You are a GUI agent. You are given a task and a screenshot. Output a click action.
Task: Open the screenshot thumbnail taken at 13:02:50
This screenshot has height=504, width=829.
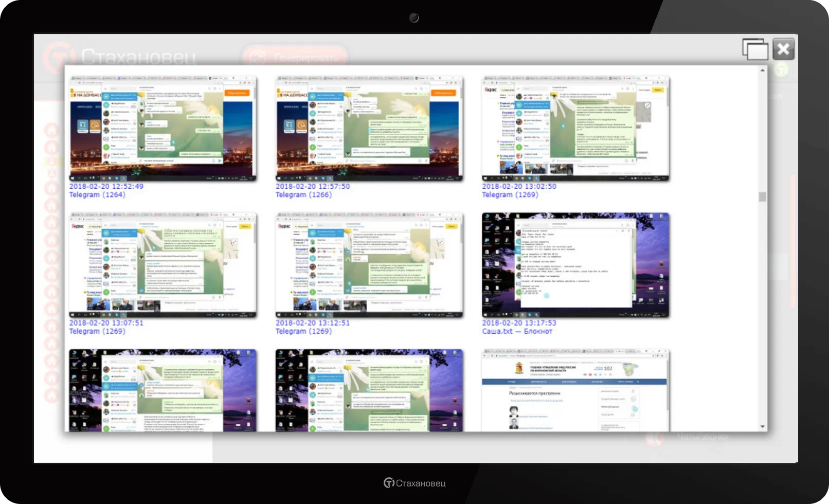(575, 129)
